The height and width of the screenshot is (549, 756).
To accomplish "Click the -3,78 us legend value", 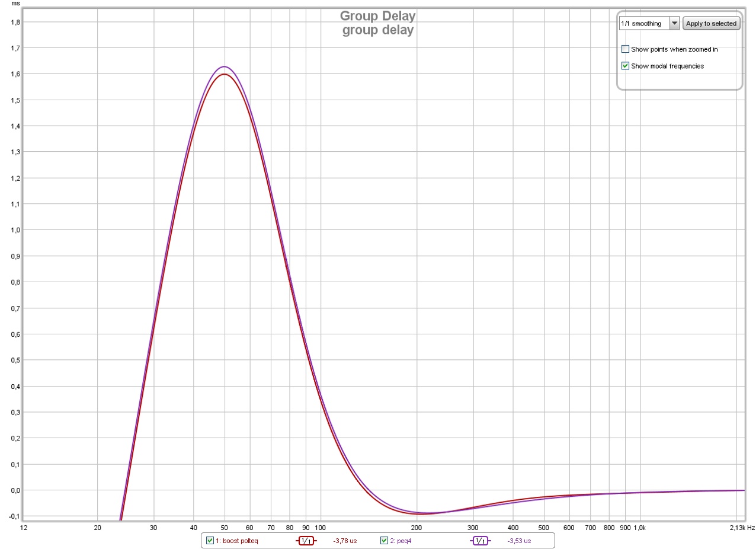I will [345, 541].
